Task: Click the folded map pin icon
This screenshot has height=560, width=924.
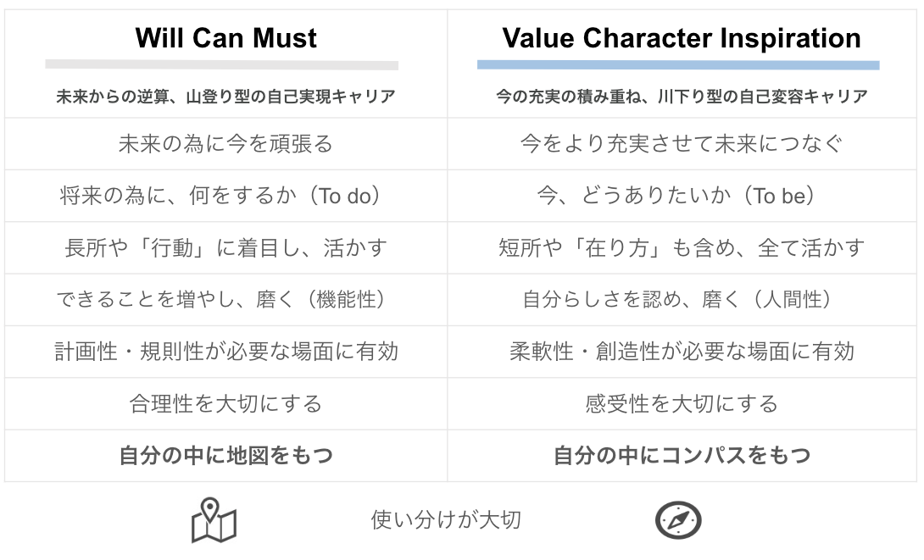Action: pyautogui.click(x=214, y=520)
